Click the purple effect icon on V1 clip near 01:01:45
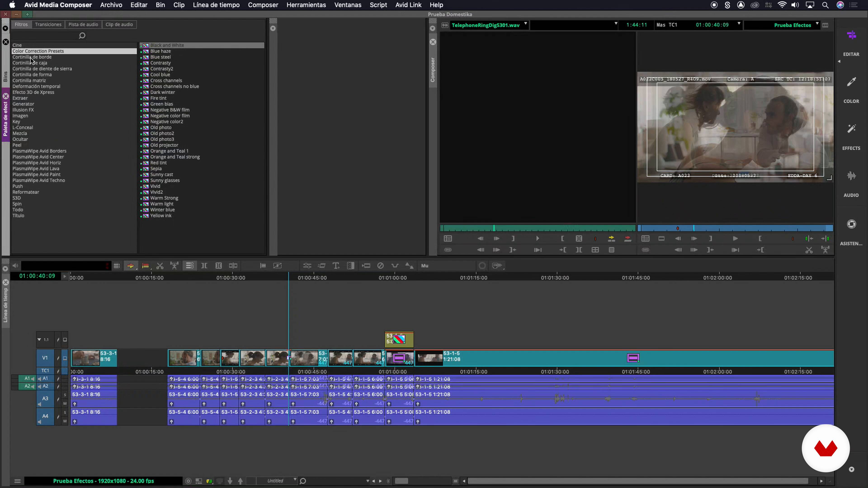The width and height of the screenshot is (868, 488). (633, 358)
